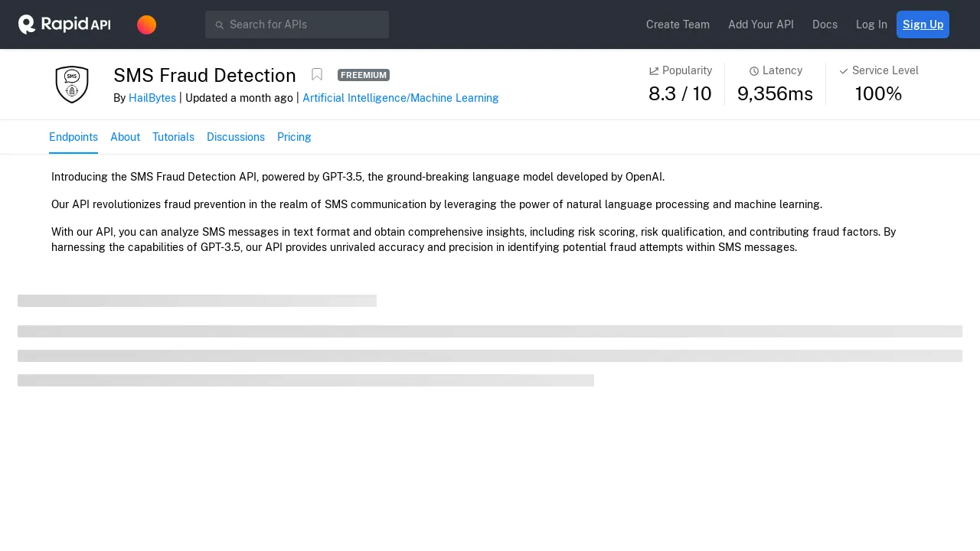
Task: Go to the Discussions tab
Action: [x=236, y=137]
